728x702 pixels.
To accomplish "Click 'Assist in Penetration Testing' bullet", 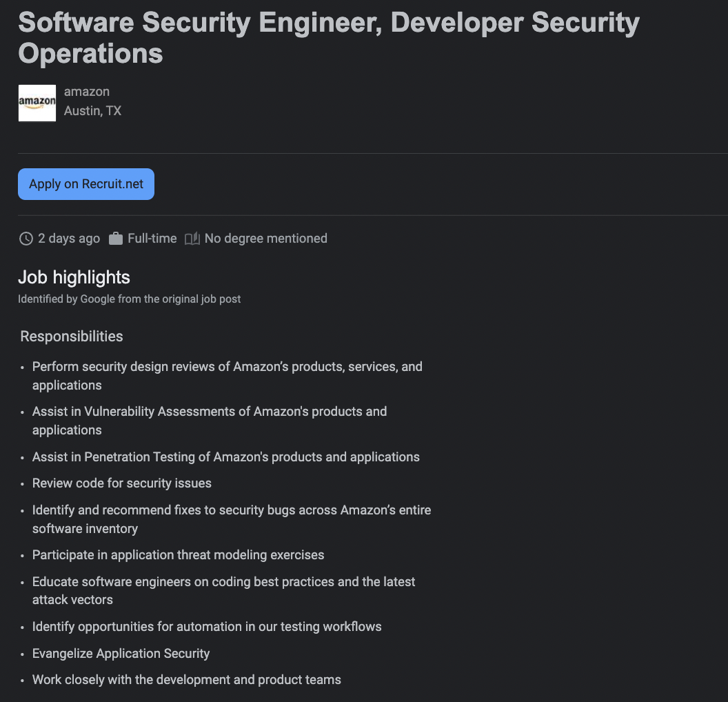I will [225, 457].
